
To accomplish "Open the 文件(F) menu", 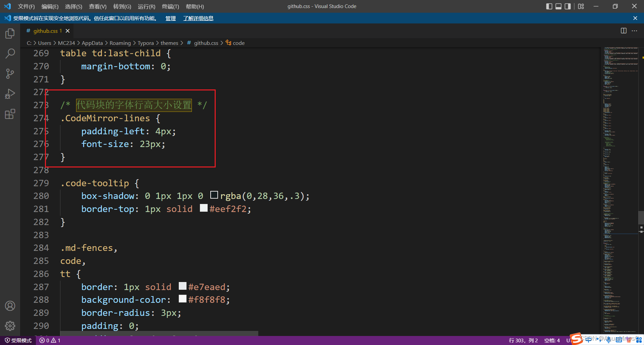I will coord(26,6).
